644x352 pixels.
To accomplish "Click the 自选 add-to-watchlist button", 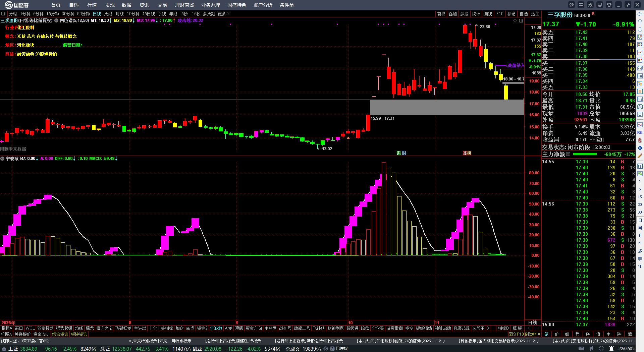I will pos(523,14).
